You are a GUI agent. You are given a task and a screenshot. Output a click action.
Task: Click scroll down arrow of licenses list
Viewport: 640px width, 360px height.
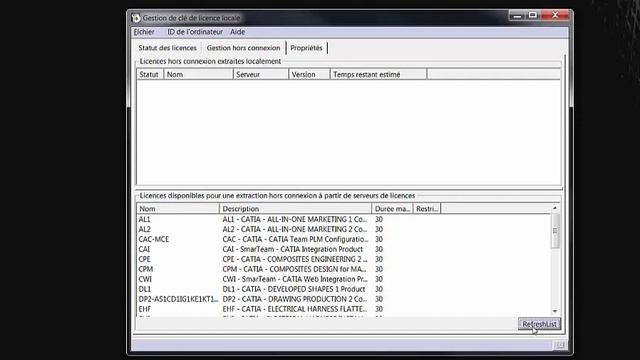pyautogui.click(x=555, y=311)
